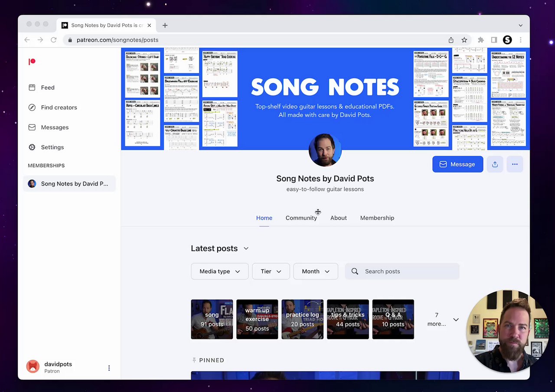Reload the page
The height and width of the screenshot is (392, 555).
pos(54,40)
